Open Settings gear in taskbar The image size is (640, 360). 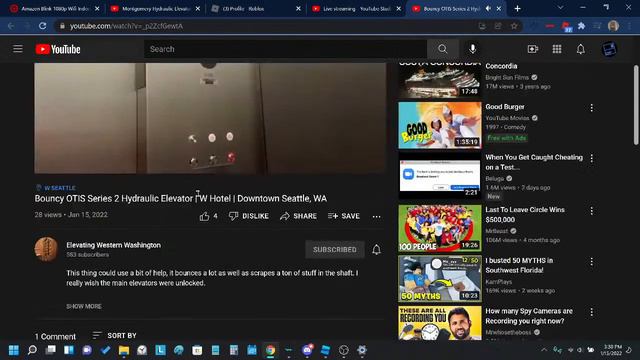[362, 350]
